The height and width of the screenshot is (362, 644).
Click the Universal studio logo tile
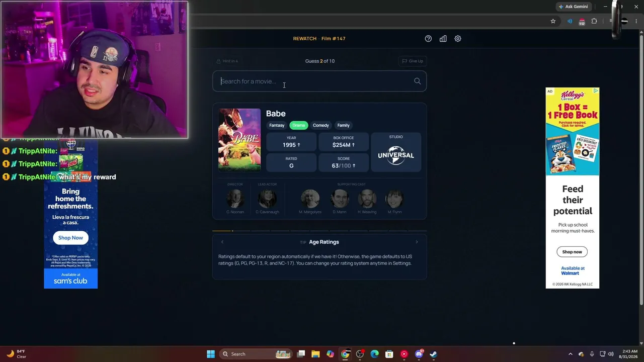point(396,152)
